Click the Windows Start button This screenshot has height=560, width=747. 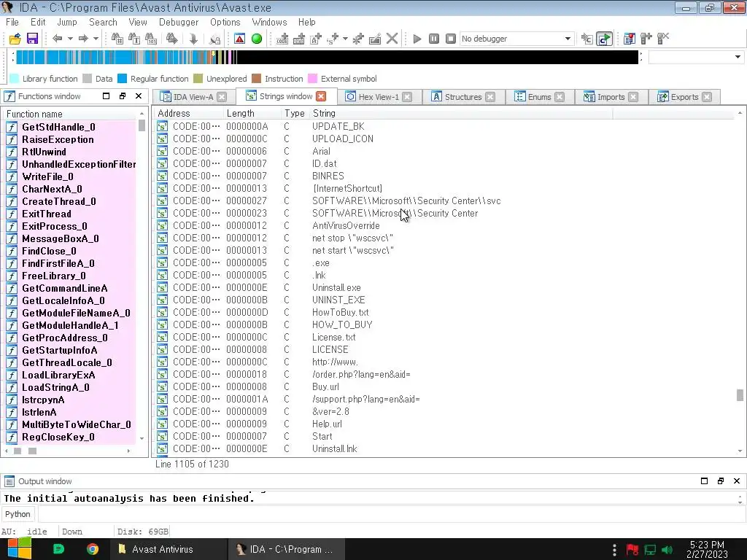pos(19,549)
